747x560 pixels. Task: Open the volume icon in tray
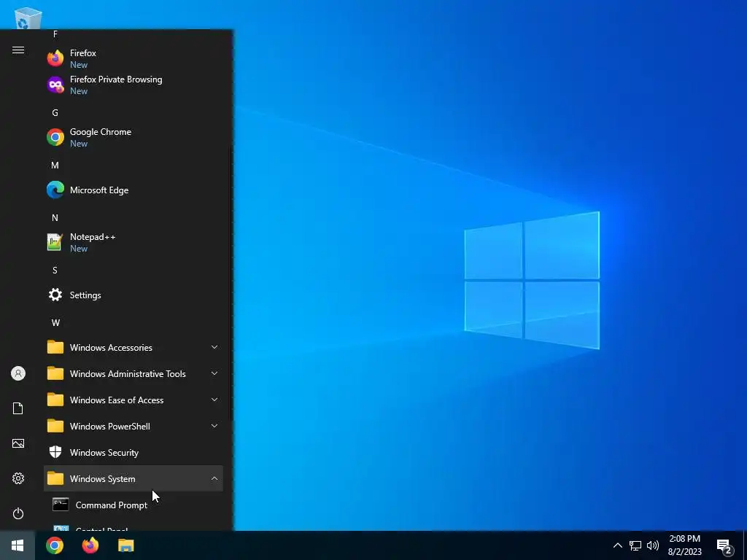653,545
